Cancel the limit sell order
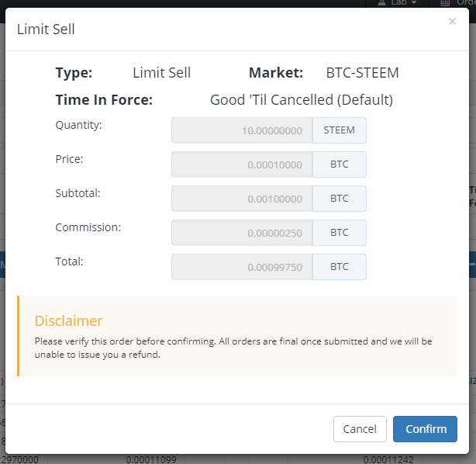This screenshot has height=464, width=476. click(360, 429)
